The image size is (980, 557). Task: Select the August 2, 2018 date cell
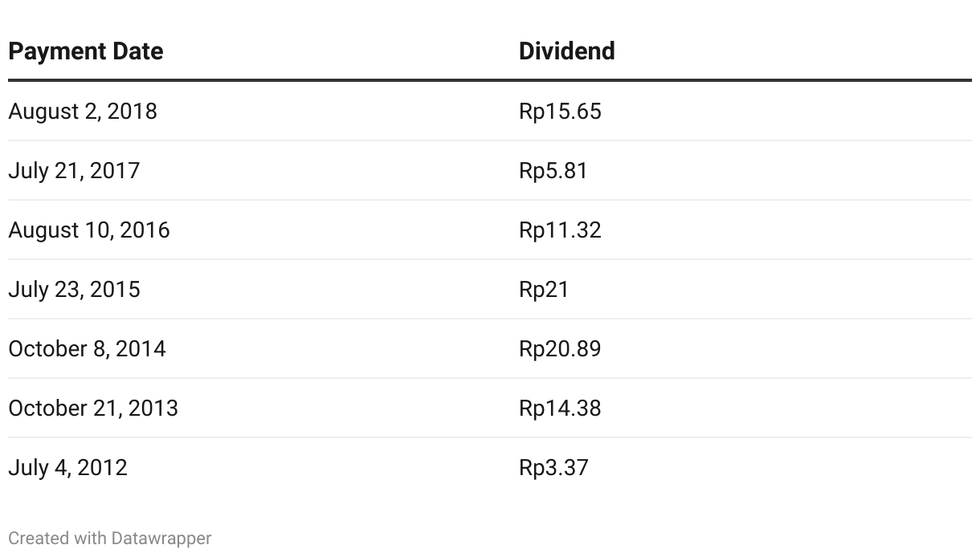83,112
